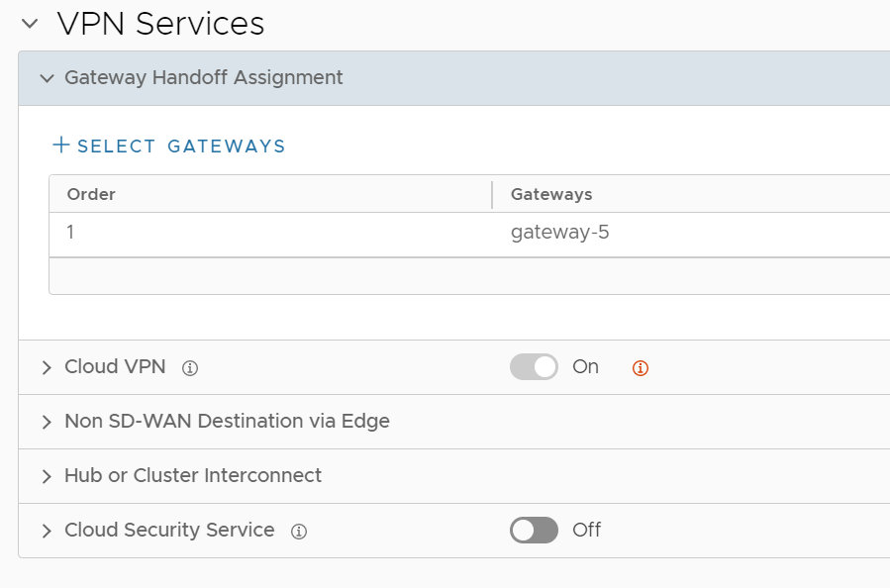This screenshot has height=588, width=890.
Task: Click the Hub or Cluster Interconnect label
Action: pos(193,476)
